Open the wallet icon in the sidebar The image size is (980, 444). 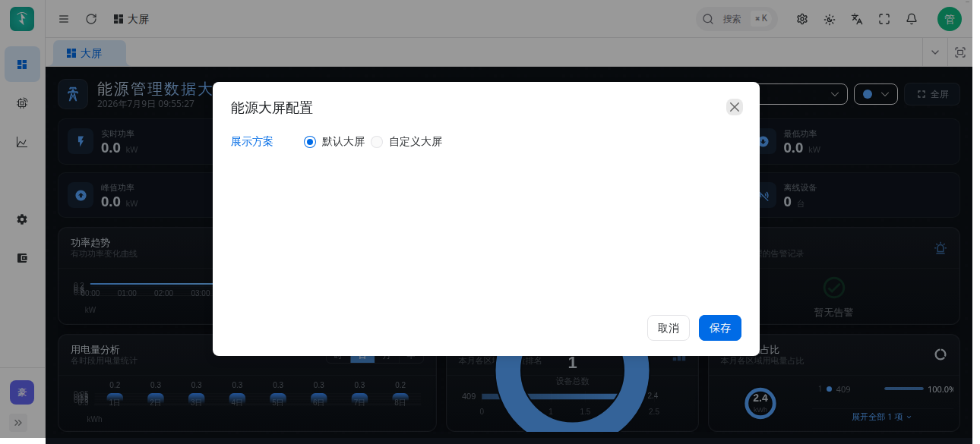click(22, 258)
